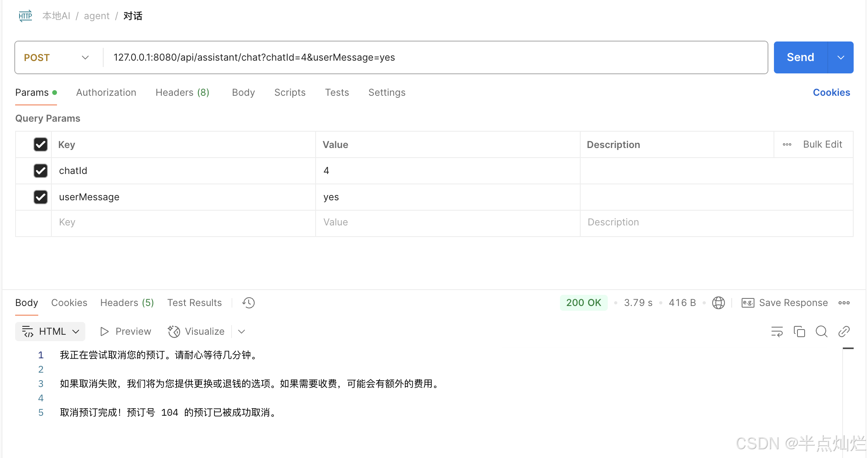868x458 pixels.
Task: Copy the response body to clipboard
Action: click(x=799, y=332)
